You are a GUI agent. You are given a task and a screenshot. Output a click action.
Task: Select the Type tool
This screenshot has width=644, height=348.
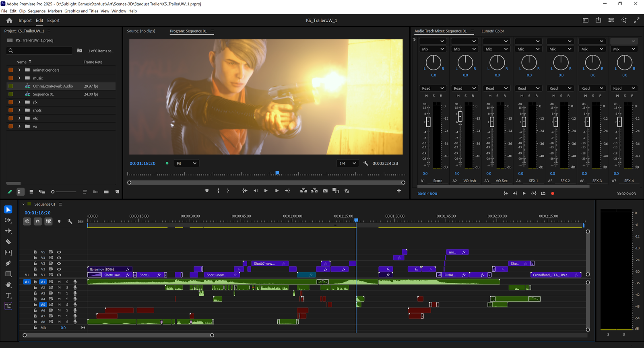tap(8, 295)
